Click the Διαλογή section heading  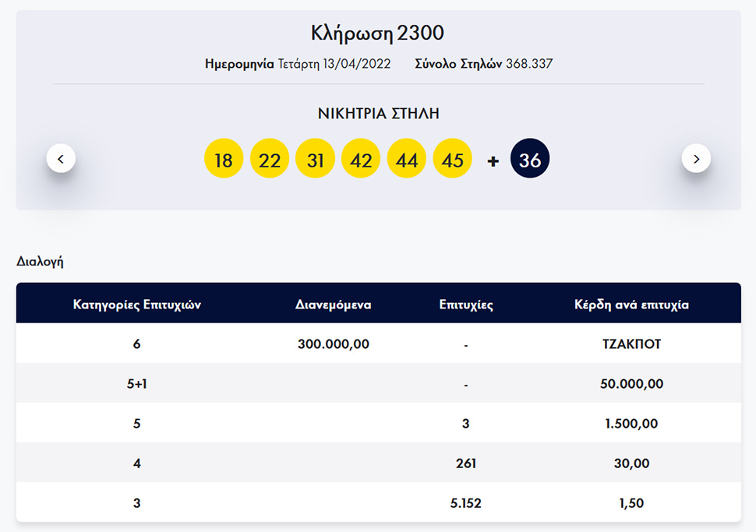[x=40, y=262]
